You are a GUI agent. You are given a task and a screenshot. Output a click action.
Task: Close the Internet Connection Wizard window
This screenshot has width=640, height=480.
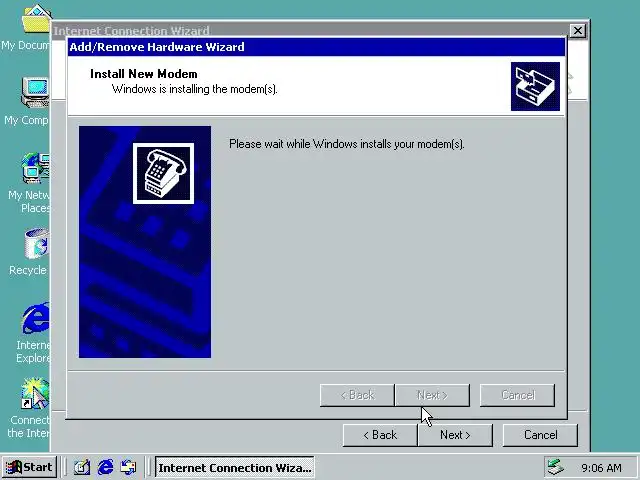pos(578,31)
